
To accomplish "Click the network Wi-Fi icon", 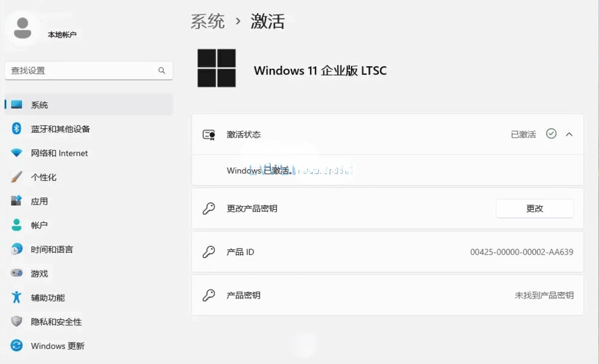I will coord(17,153).
